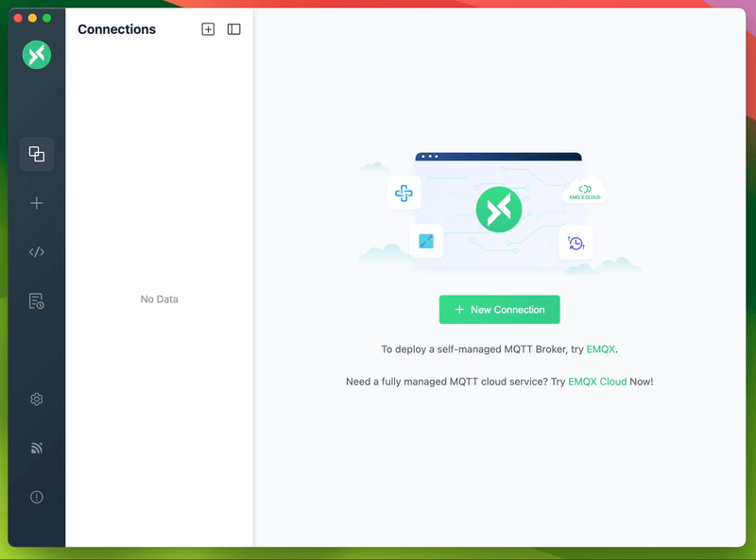The image size is (756, 560).
Task: Open the EMQX link
Action: [x=602, y=348]
